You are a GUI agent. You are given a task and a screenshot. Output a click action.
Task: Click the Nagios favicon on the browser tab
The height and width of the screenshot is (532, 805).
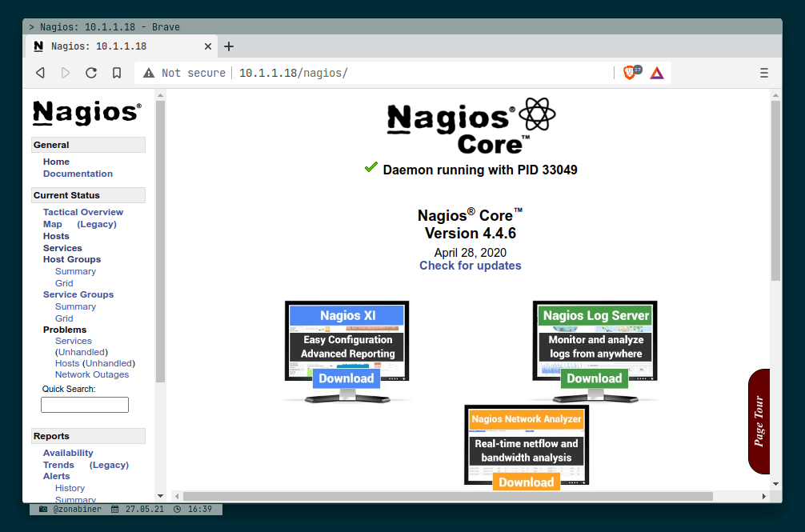tap(38, 46)
